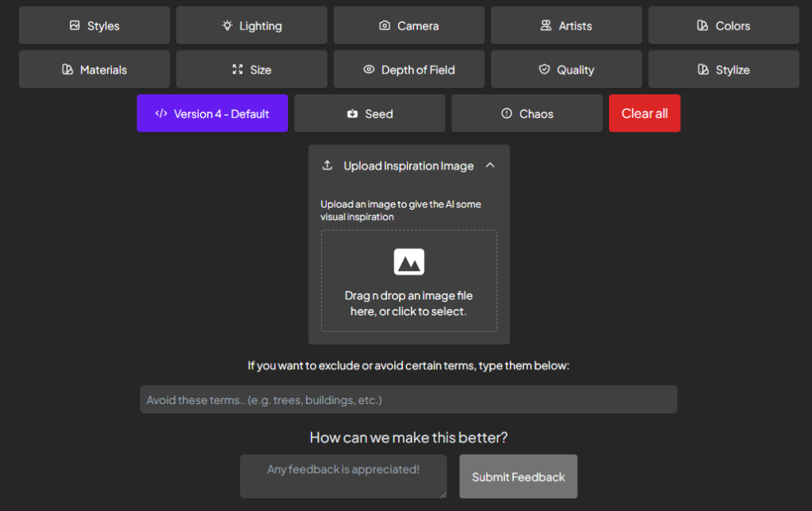Screen dimensions: 812x511
Task: Click Submit Feedback button
Action: click(519, 476)
